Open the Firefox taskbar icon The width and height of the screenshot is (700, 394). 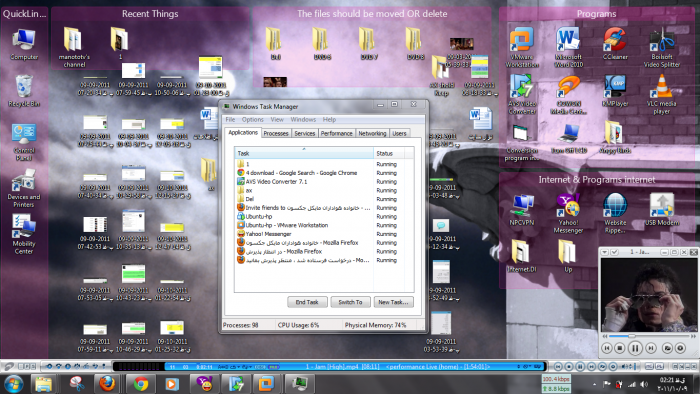point(107,384)
